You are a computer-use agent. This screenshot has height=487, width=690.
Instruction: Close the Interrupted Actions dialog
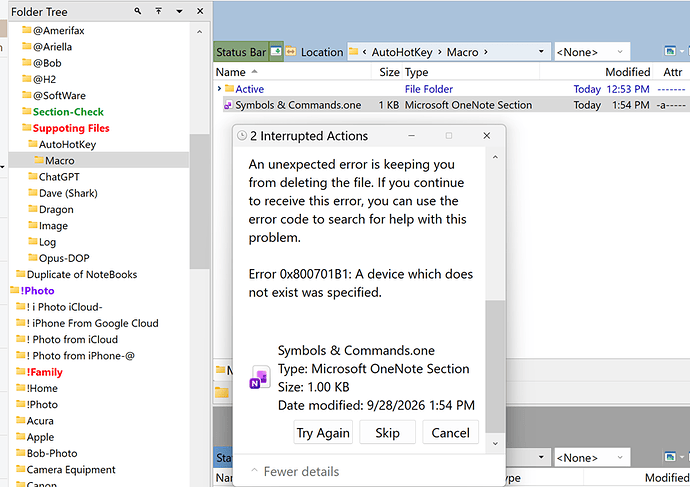point(487,135)
